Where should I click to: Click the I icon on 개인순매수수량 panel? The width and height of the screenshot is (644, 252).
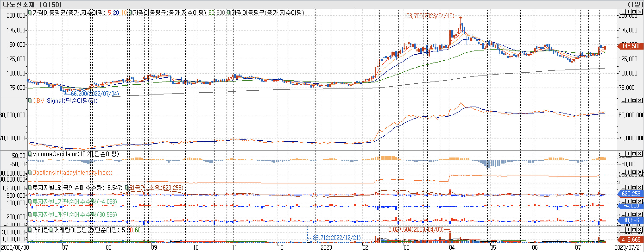point(629,214)
